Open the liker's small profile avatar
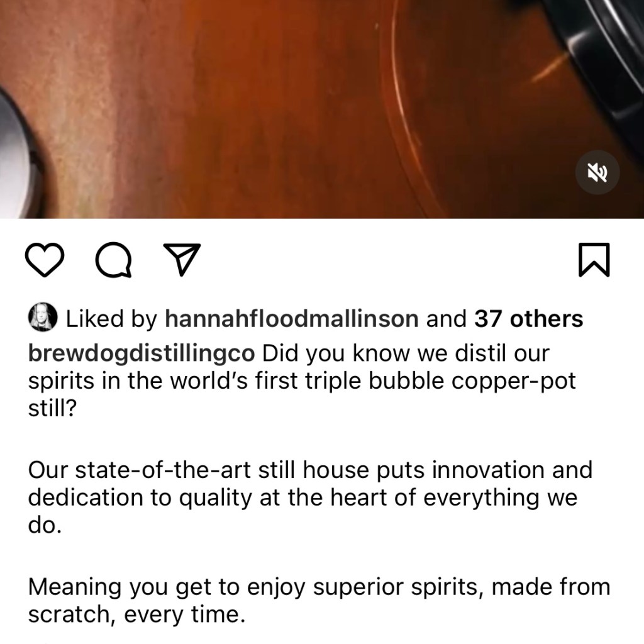 [42, 318]
